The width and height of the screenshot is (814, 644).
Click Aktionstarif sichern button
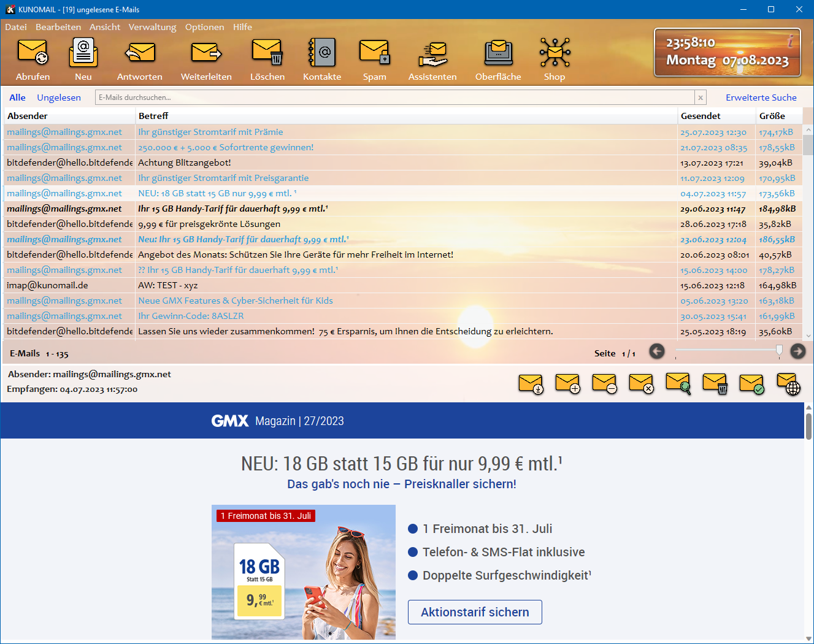pos(475,612)
